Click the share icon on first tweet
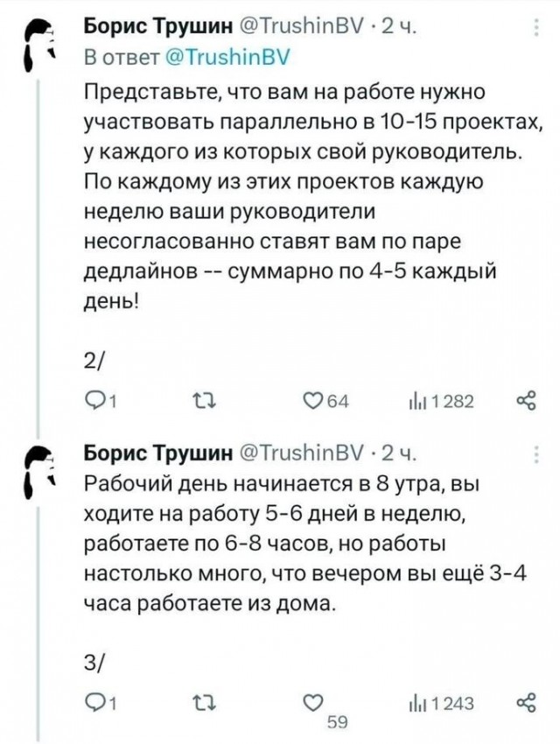560x744 pixels. click(524, 399)
